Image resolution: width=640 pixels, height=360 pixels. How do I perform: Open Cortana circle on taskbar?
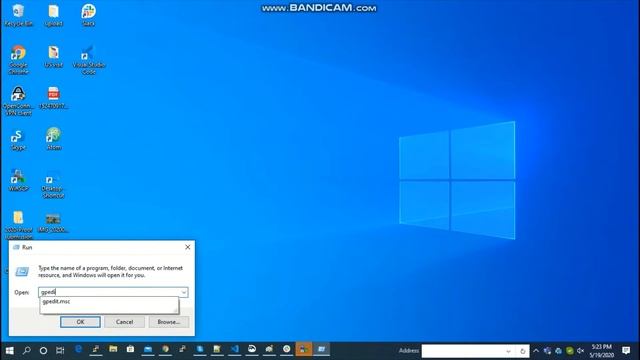tap(43, 350)
